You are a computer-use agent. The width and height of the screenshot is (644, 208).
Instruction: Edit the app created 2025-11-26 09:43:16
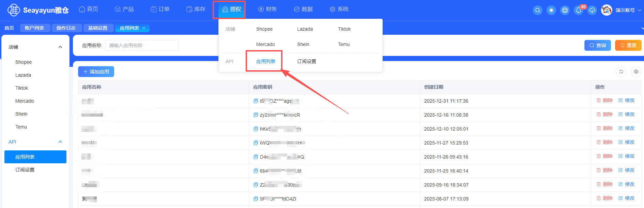click(626, 156)
